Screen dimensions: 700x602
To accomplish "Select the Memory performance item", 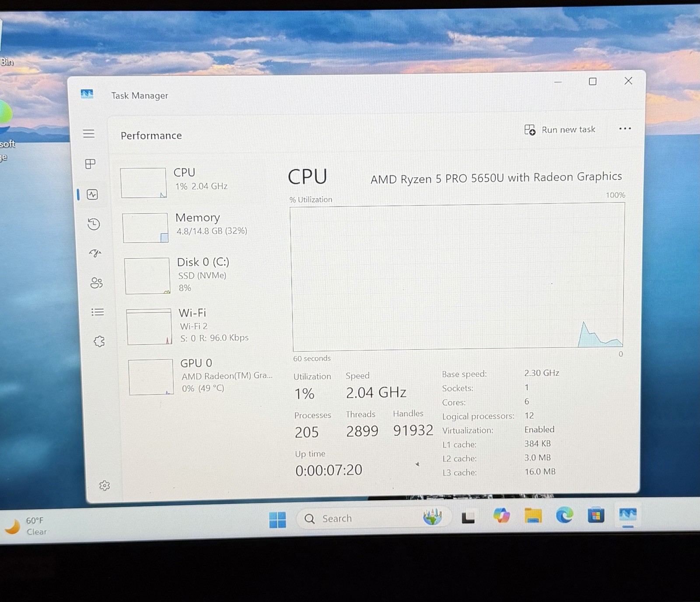I will click(197, 227).
